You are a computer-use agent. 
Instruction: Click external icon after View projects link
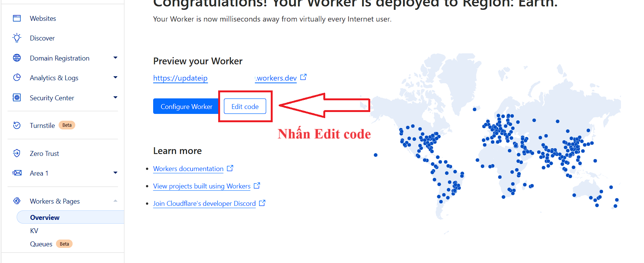coord(257,185)
